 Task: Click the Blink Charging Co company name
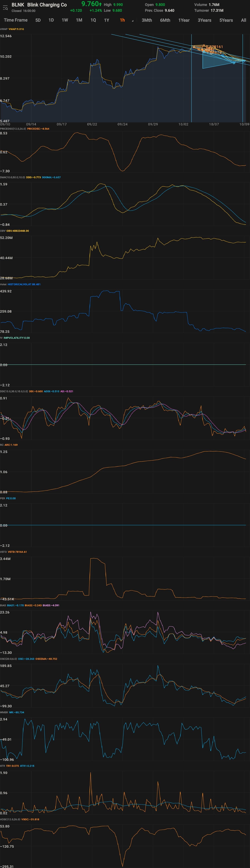[x=47, y=5]
